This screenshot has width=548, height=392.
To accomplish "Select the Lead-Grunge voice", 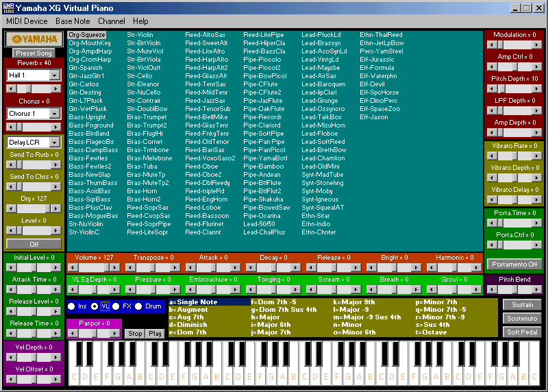I will click(x=320, y=101).
